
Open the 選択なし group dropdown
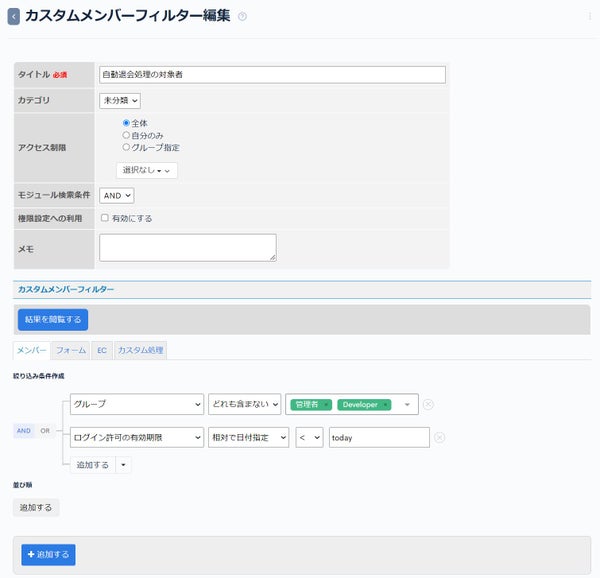tap(147, 170)
